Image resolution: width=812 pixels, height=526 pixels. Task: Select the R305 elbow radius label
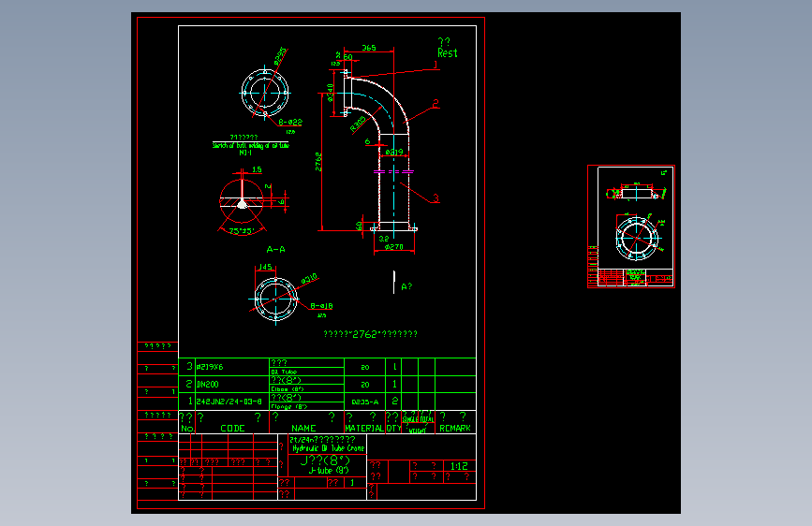click(x=358, y=124)
